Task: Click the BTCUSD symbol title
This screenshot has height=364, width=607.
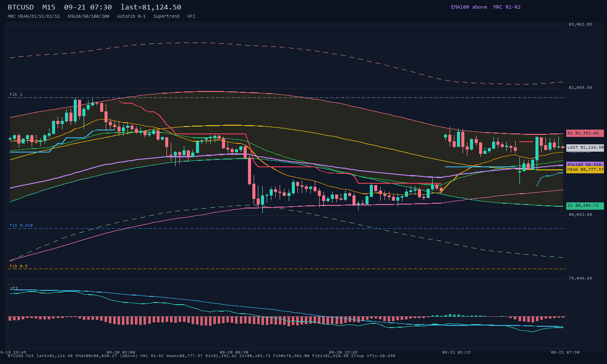Action: click(x=21, y=7)
